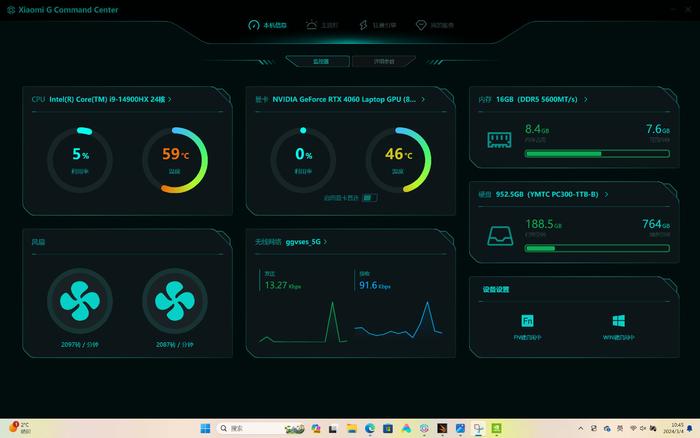
Task: Open the volume tray icon
Action: point(643,429)
